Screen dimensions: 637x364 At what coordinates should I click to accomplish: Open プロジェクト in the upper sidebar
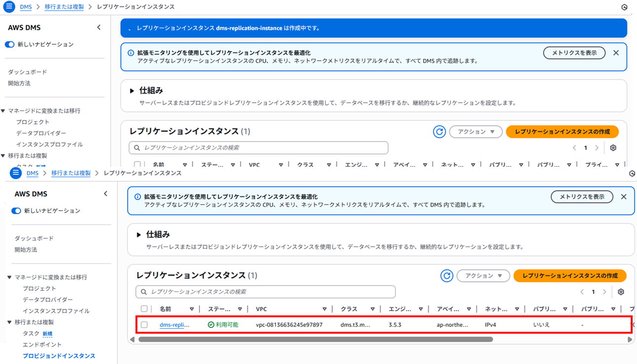point(33,122)
